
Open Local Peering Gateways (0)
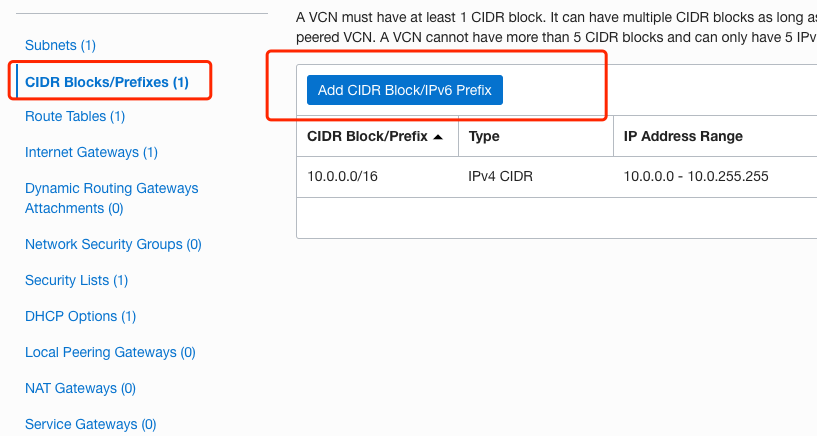tap(110, 352)
